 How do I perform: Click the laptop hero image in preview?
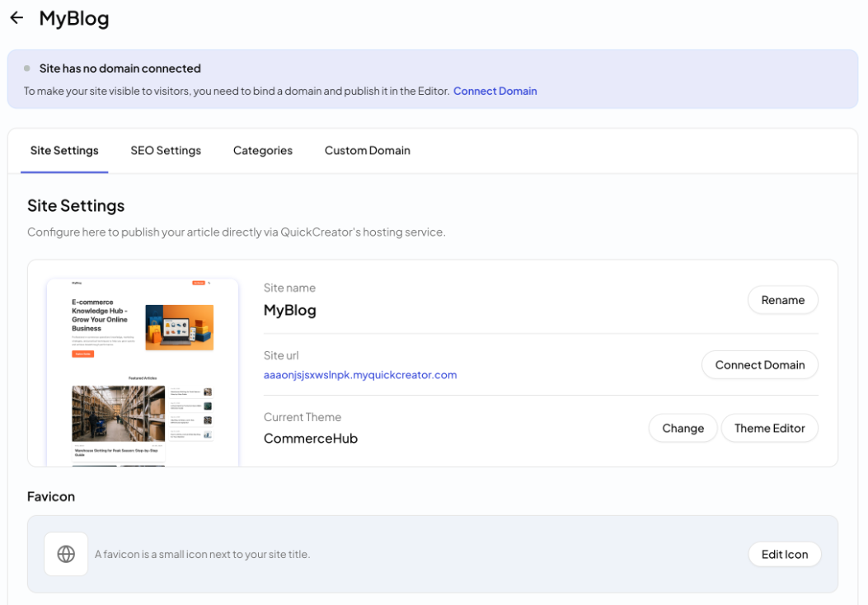(x=180, y=327)
